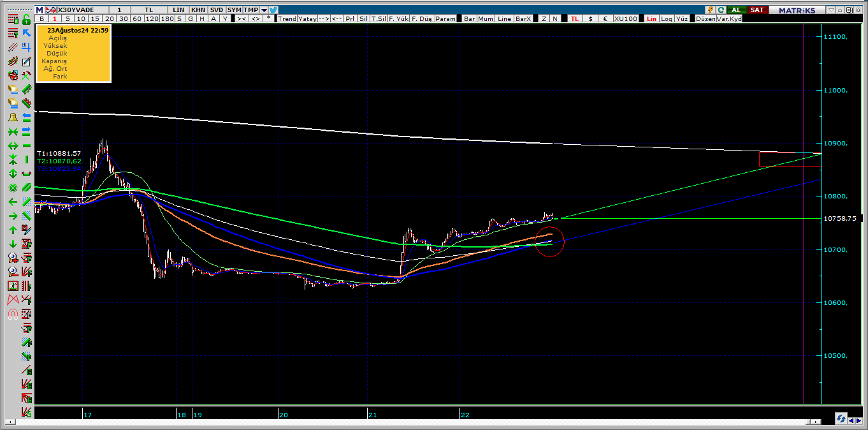The height and width of the screenshot is (430, 868).
Task: Click date marker 21 on time axis
Action: point(372,415)
